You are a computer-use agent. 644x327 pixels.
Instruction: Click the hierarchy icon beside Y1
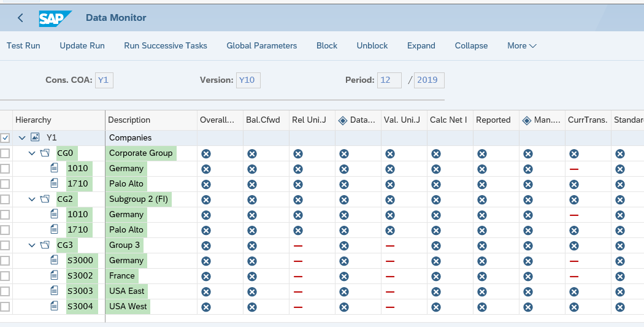coord(35,138)
